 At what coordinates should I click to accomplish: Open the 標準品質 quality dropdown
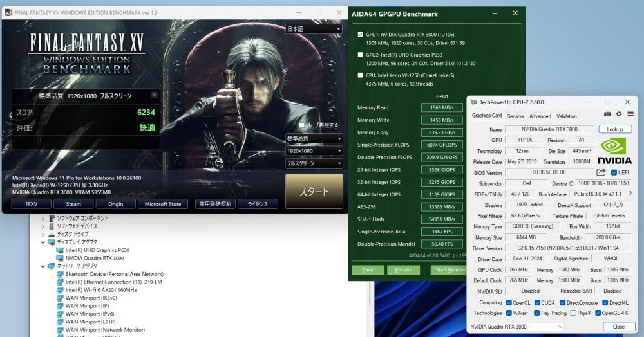[314, 138]
